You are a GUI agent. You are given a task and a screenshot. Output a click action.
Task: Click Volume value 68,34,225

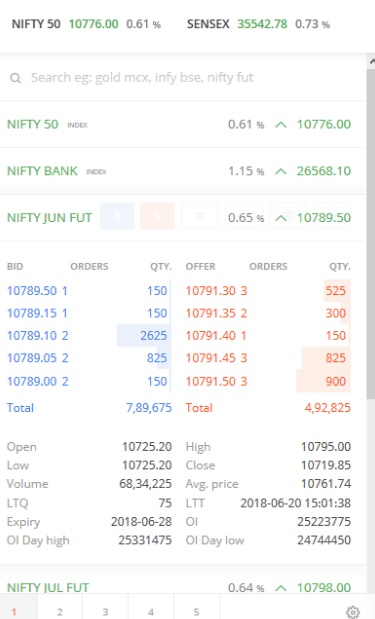click(x=146, y=484)
